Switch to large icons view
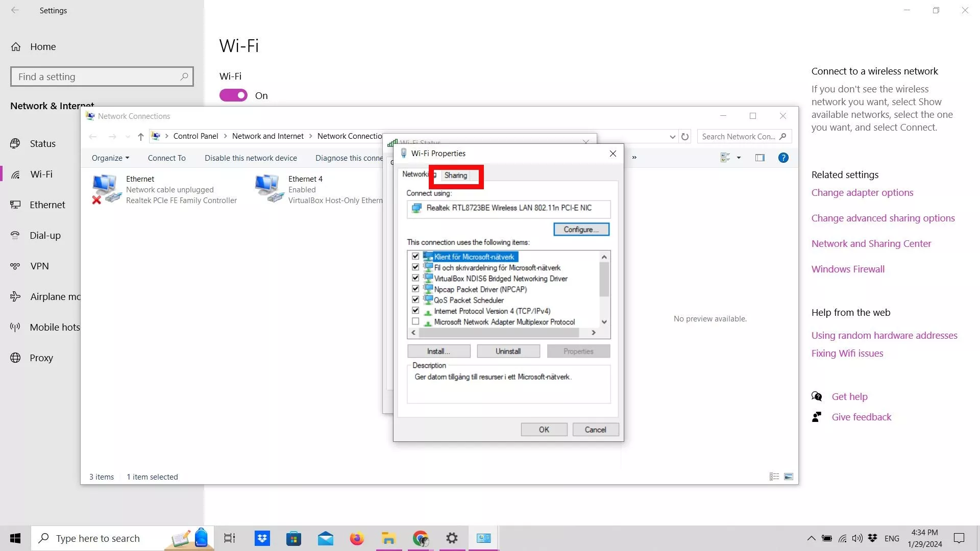 (x=788, y=477)
